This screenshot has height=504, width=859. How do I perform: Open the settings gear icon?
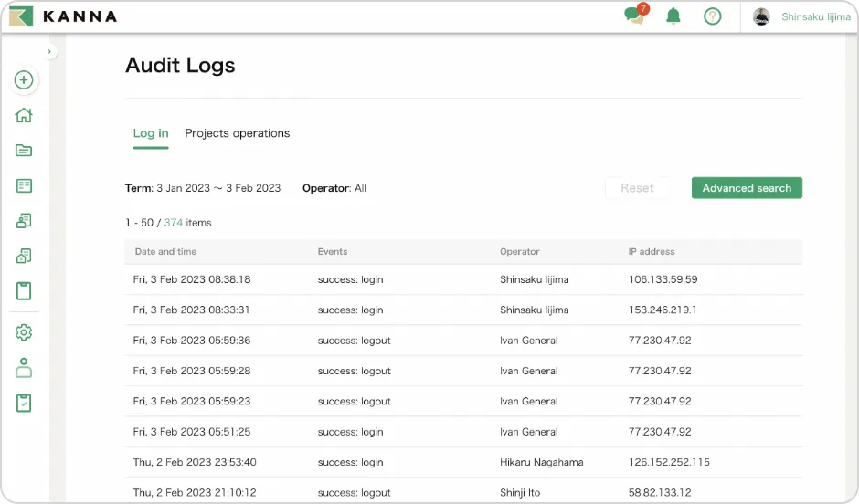24,332
